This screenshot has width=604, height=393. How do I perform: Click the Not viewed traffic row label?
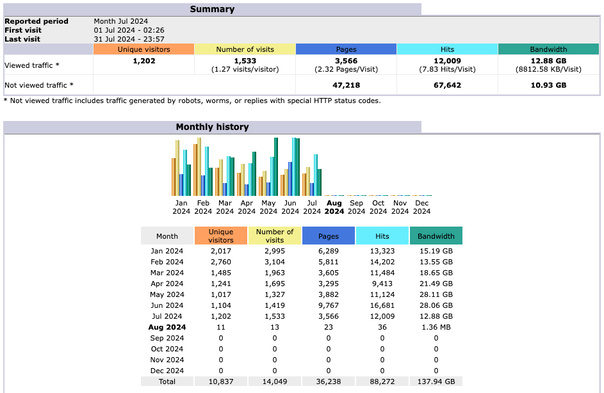click(39, 85)
